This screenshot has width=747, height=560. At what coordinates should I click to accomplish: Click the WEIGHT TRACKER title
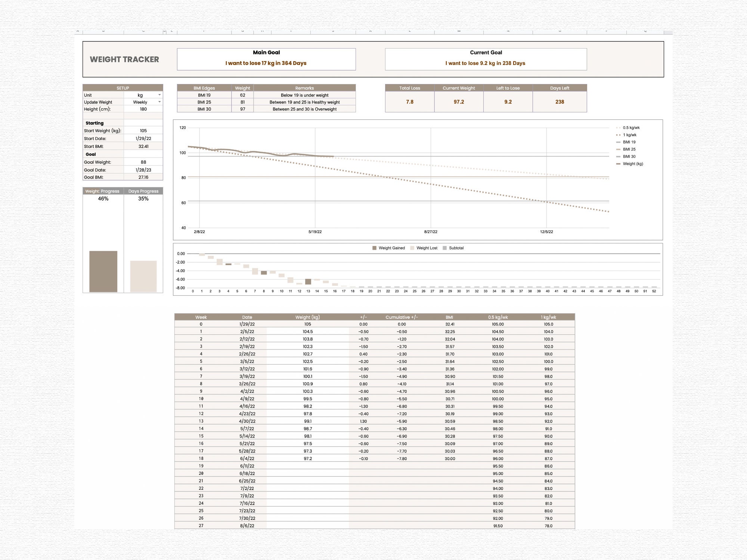coord(124,59)
